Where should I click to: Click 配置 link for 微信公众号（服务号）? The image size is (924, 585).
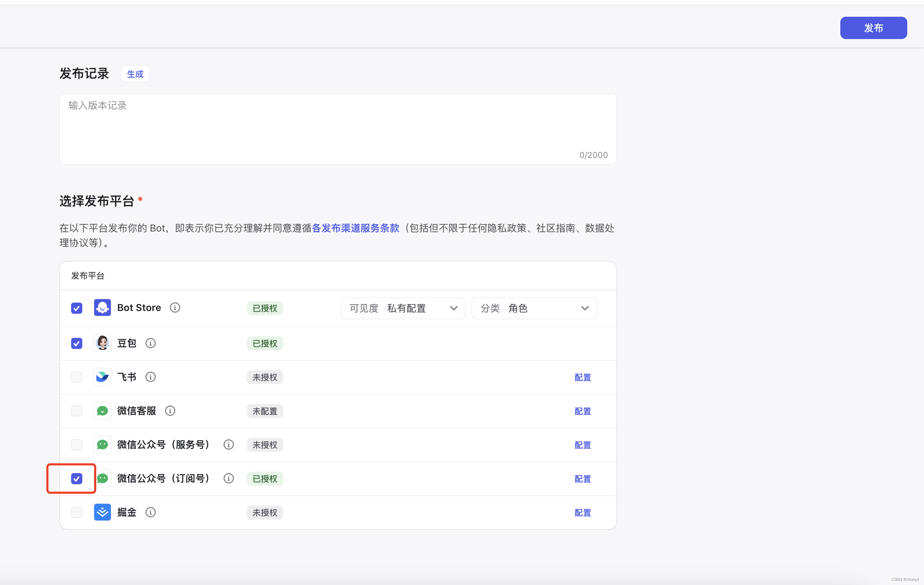pos(583,445)
